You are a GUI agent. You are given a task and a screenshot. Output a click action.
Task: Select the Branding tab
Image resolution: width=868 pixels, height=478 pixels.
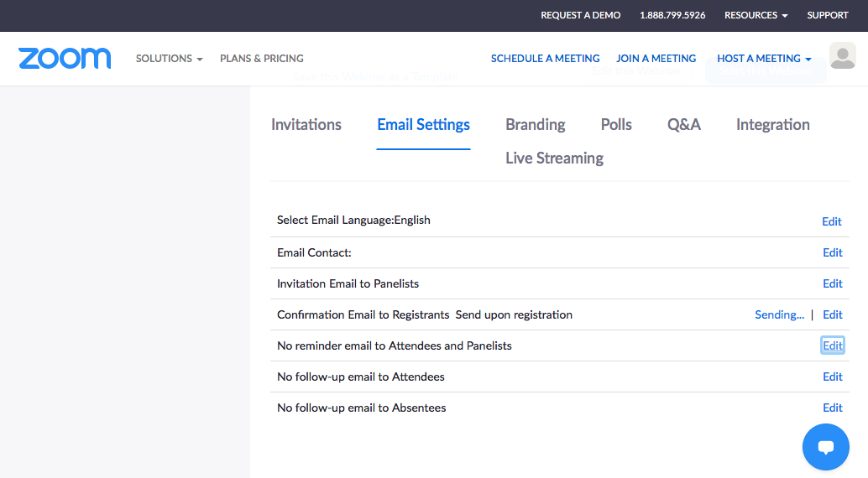[x=535, y=125]
